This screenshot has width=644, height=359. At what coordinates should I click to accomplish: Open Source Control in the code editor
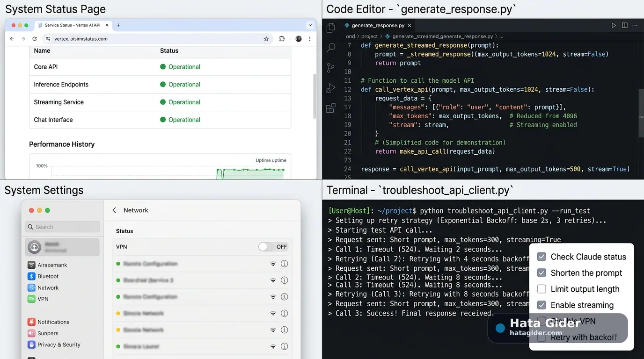[331, 68]
